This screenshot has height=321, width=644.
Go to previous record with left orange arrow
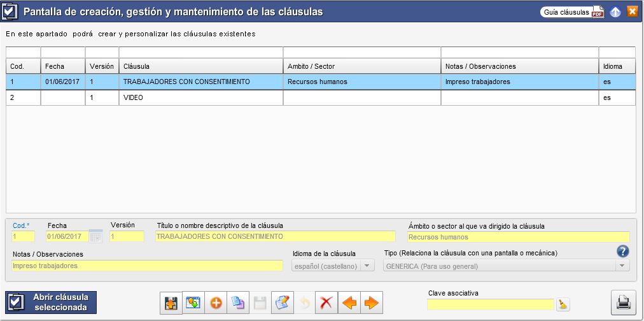[x=349, y=303]
